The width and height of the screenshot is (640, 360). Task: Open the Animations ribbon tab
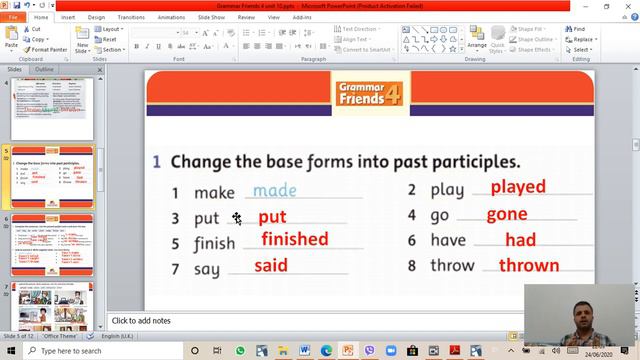pos(171,18)
